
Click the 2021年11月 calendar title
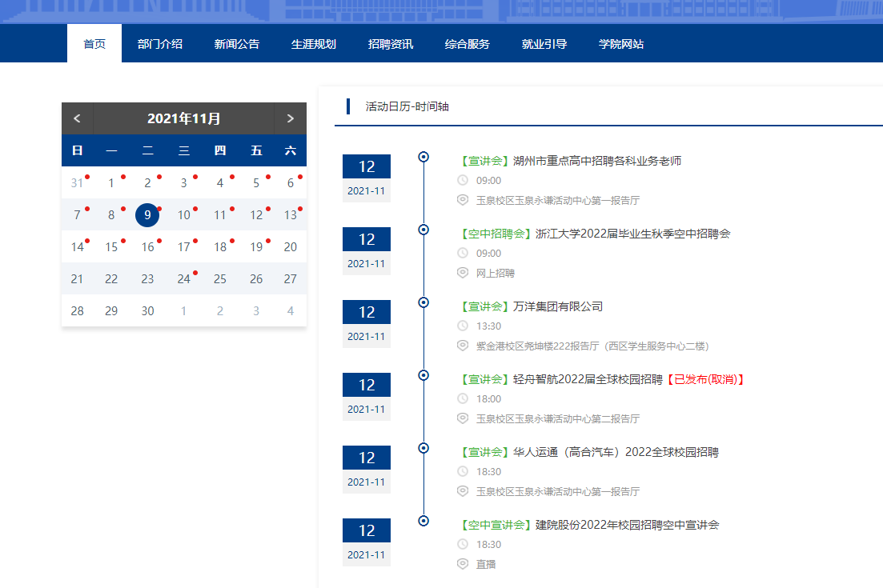point(183,118)
